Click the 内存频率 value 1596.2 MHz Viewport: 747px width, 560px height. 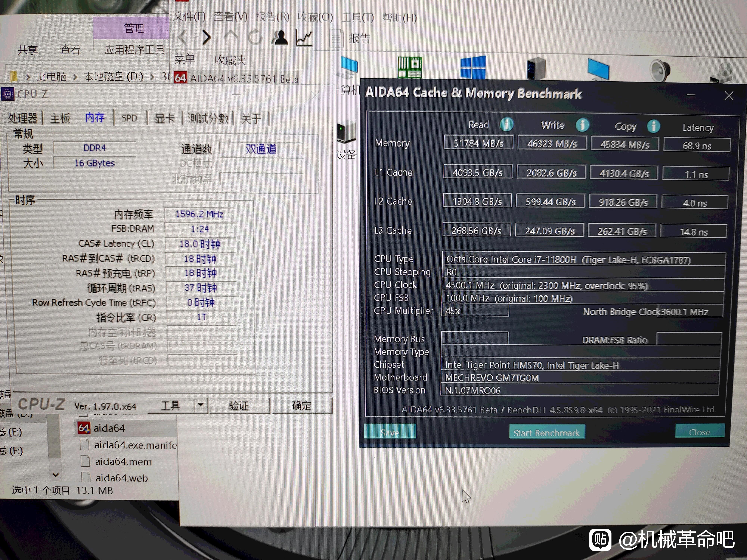pyautogui.click(x=199, y=214)
